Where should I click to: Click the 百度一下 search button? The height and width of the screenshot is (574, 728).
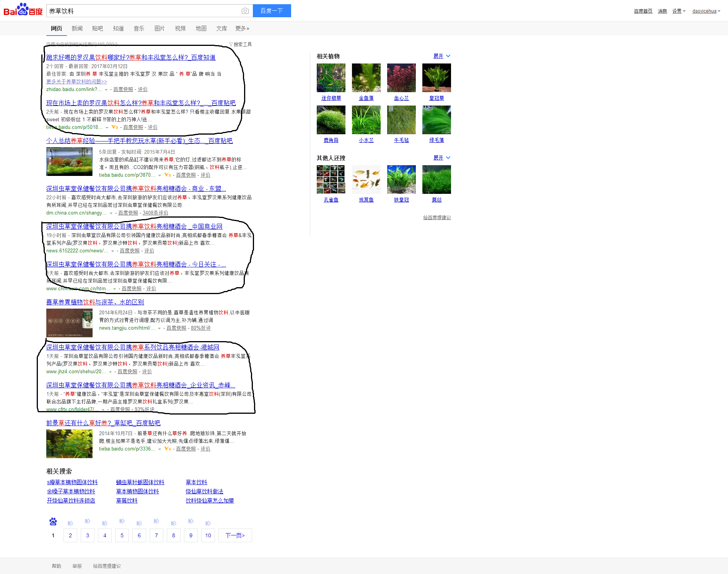(x=272, y=11)
